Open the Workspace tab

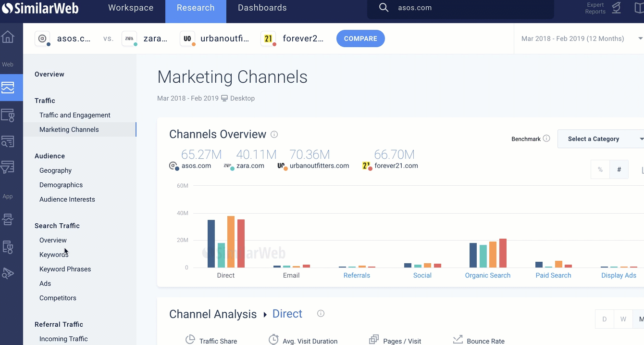pos(131,8)
